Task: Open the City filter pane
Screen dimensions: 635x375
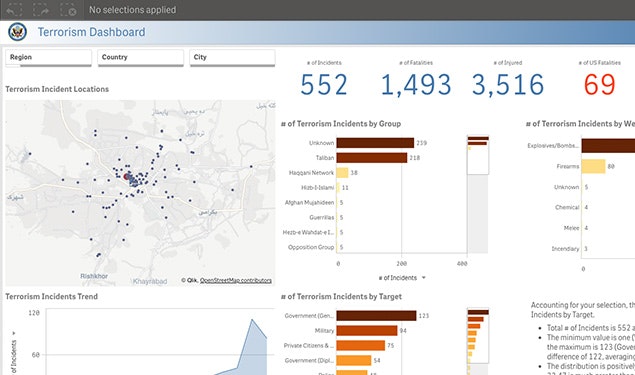Action: [232, 58]
